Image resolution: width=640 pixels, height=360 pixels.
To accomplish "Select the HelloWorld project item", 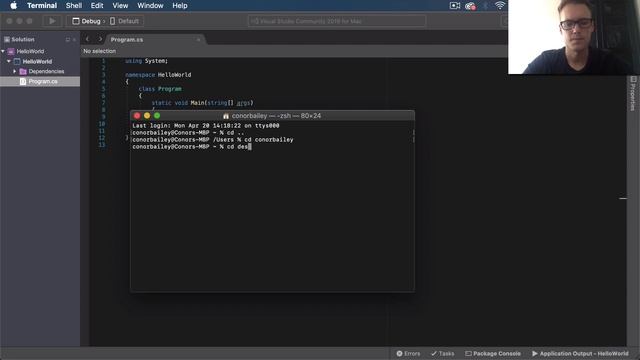I will (37, 62).
